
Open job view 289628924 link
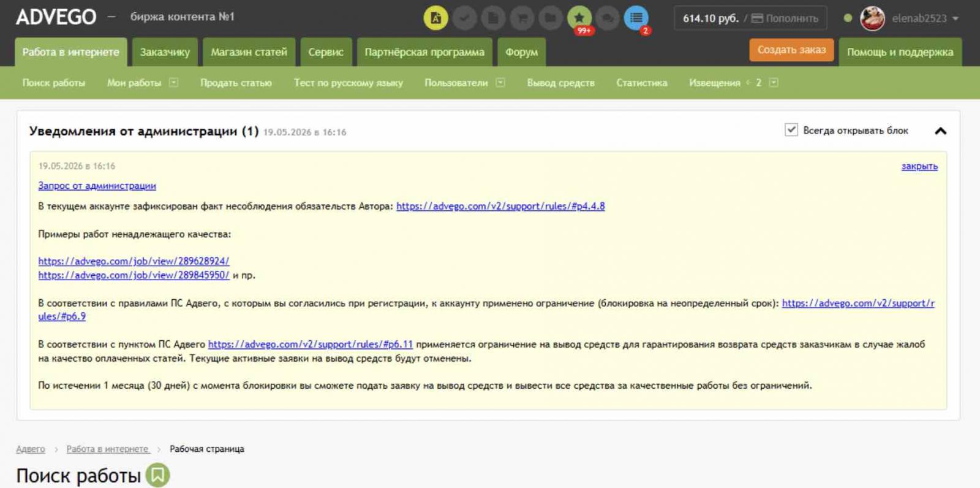[x=134, y=261]
